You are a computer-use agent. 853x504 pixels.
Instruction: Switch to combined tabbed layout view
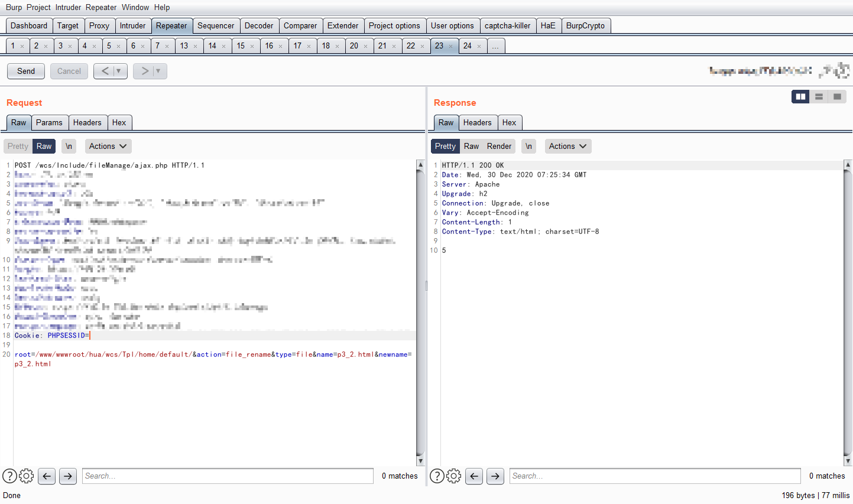point(837,96)
